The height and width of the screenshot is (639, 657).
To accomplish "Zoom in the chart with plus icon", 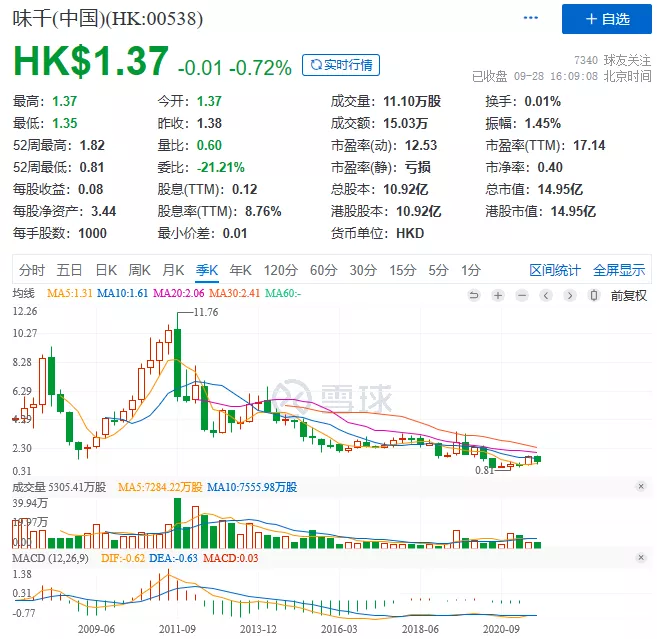I will pyautogui.click(x=498, y=295).
